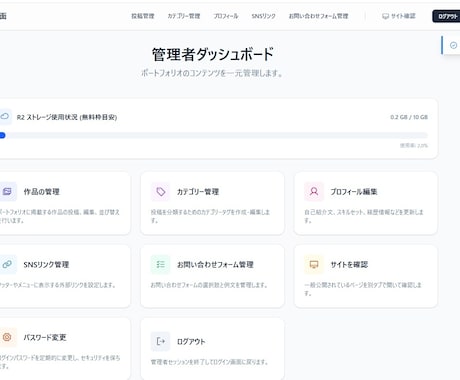Open the ログアウト card title at bottom

(191, 342)
